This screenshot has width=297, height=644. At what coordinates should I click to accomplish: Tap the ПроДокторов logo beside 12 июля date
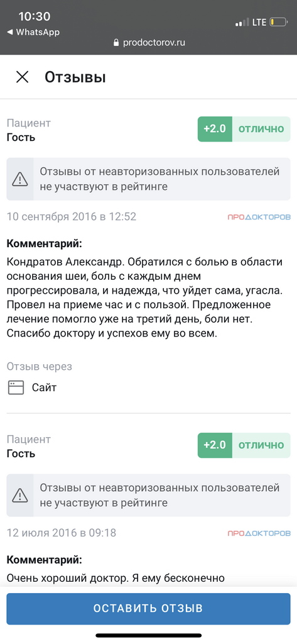(259, 533)
